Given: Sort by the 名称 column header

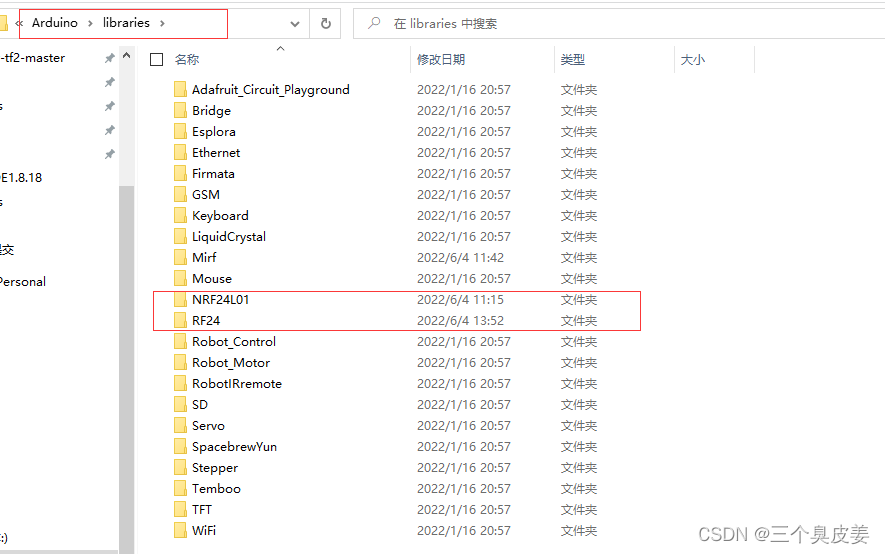Looking at the screenshot, I should click(x=187, y=59).
